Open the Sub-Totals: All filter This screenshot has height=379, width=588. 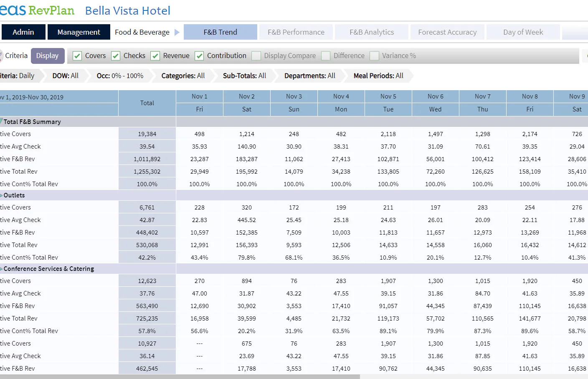(x=244, y=76)
